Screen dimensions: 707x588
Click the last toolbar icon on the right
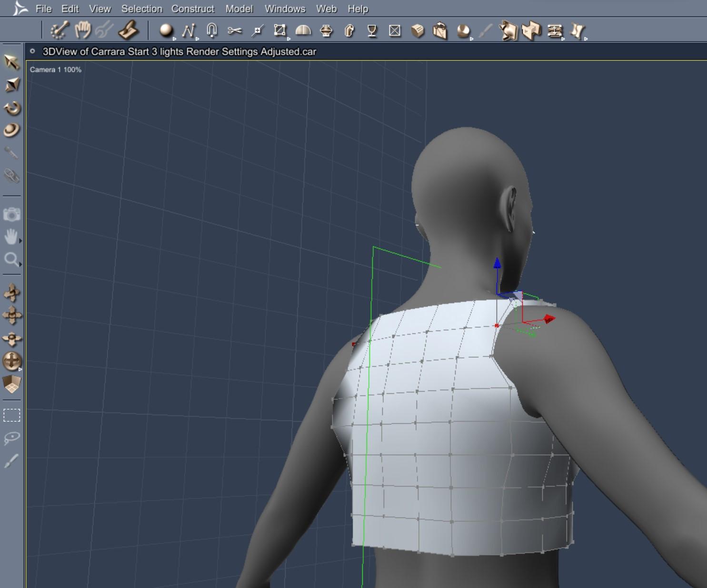click(577, 31)
